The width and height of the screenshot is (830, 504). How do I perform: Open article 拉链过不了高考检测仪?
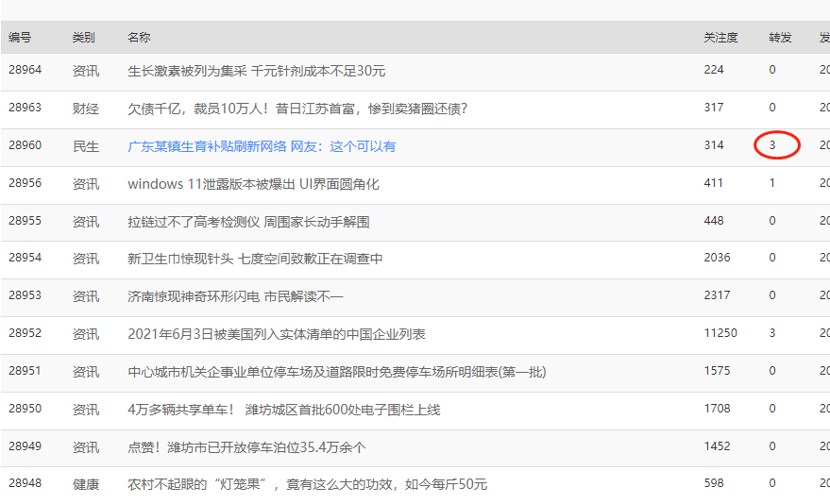tap(248, 222)
